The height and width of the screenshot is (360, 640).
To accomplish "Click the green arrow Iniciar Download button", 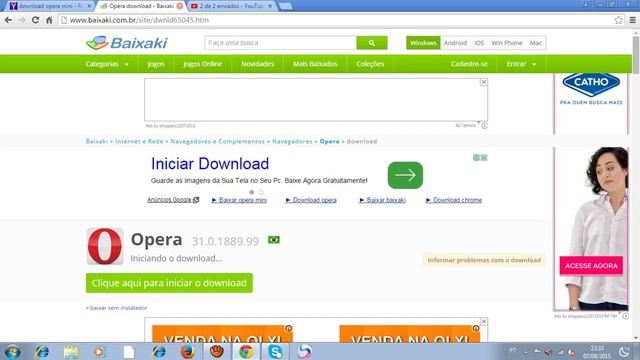I will coord(405,175).
